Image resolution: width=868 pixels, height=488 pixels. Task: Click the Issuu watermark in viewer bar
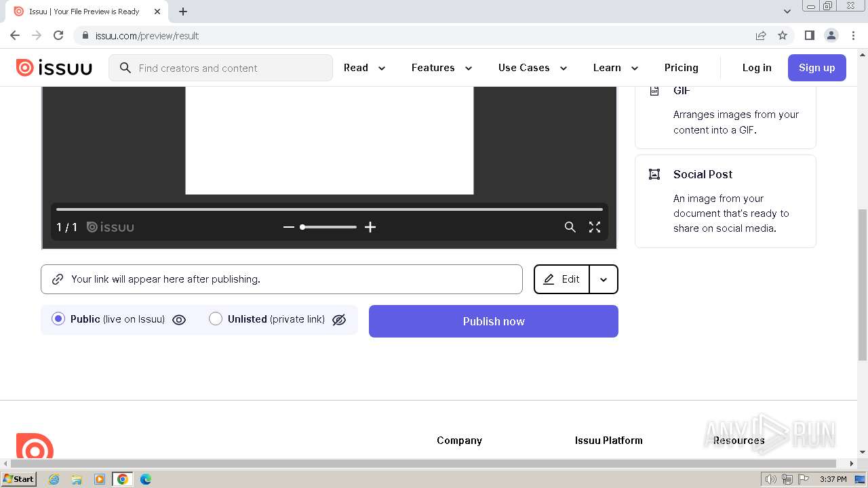111,227
